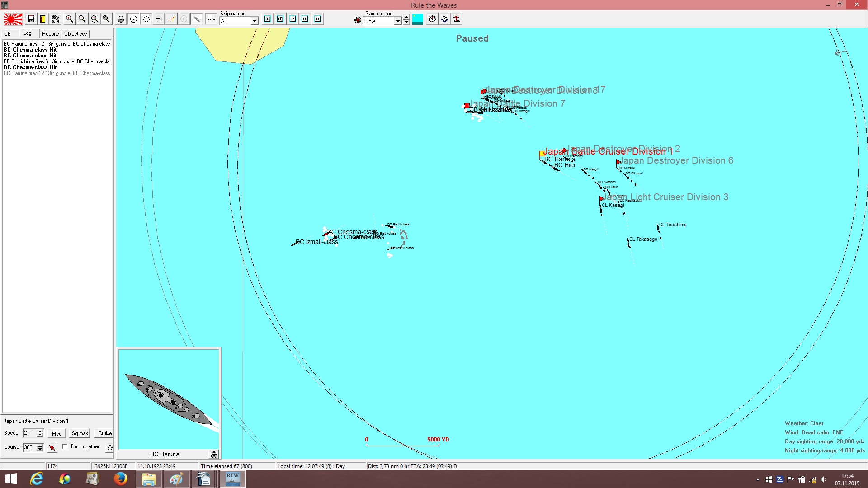The height and width of the screenshot is (488, 868).
Task: Click the zoom in magnifier icon
Action: (69, 19)
